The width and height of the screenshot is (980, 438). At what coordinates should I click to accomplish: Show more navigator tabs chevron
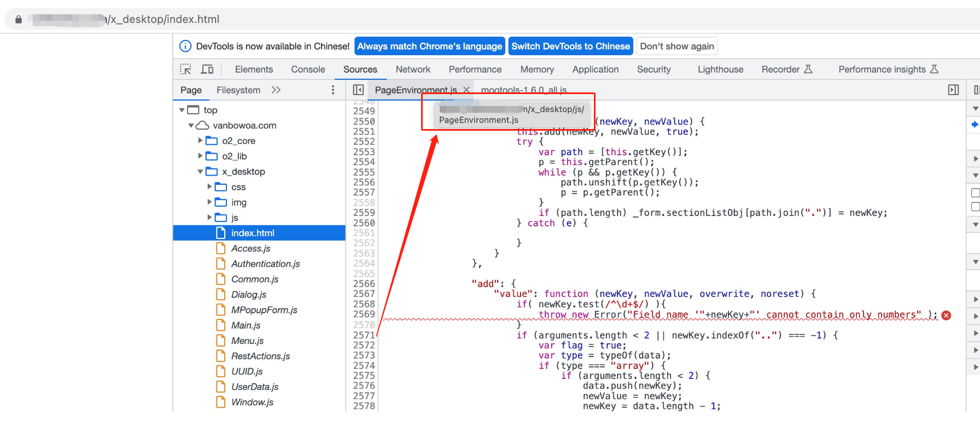(276, 90)
